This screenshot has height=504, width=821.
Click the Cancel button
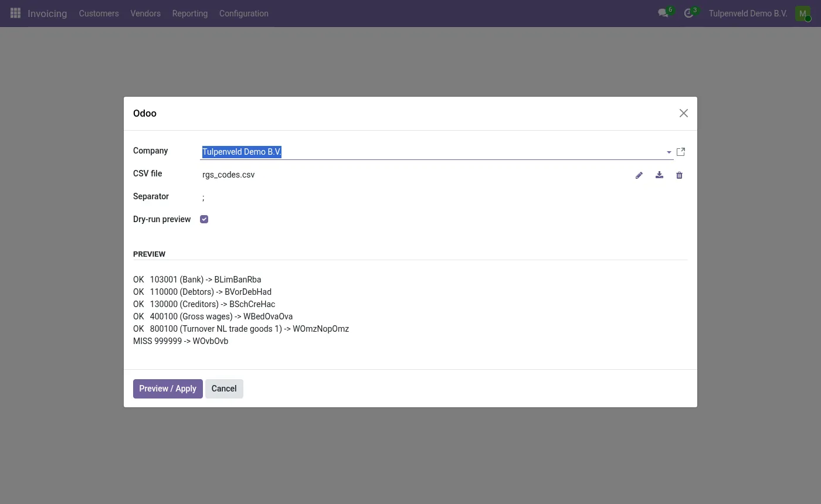[224, 389]
